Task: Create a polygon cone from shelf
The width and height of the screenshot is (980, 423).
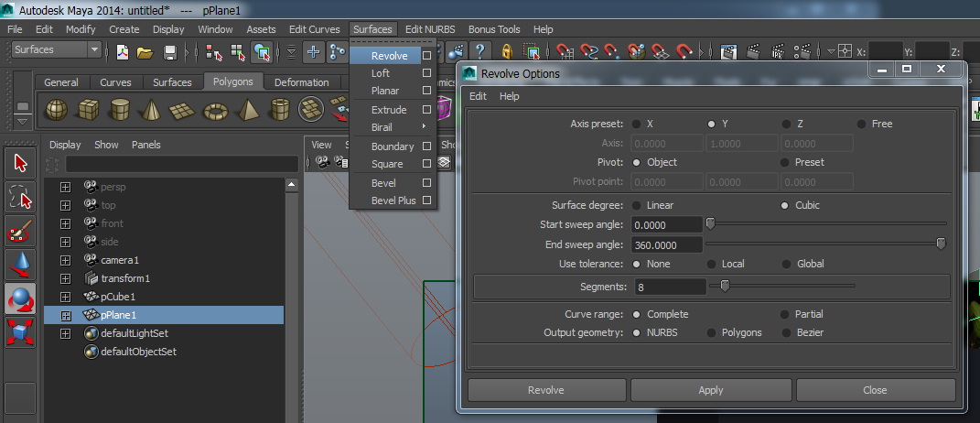Action: point(150,110)
